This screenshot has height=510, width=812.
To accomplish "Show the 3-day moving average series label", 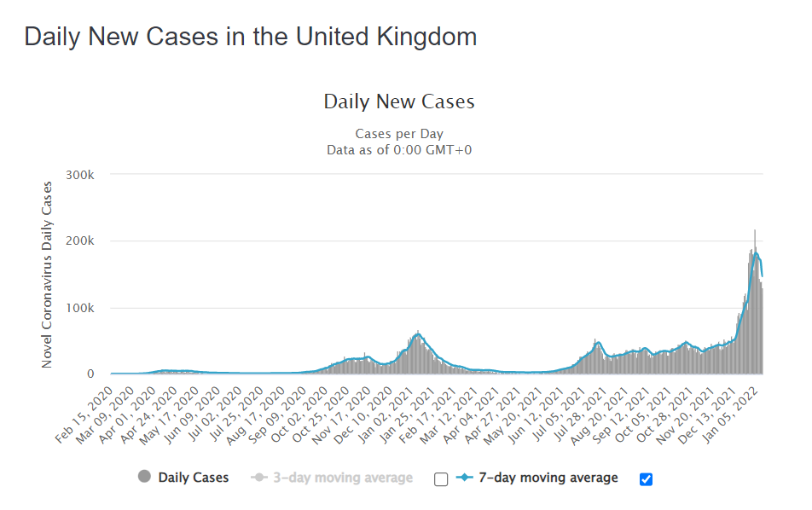I will click(342, 478).
